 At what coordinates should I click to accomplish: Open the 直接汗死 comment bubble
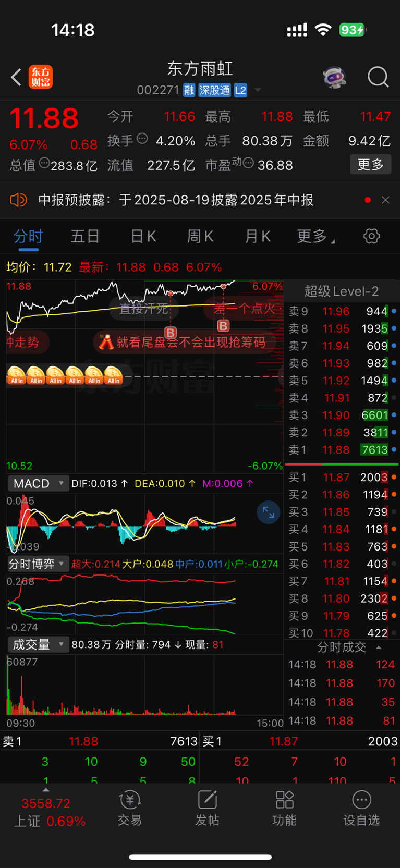pyautogui.click(x=144, y=309)
